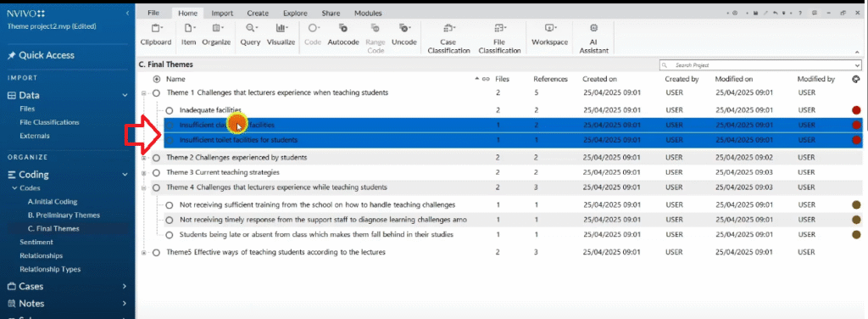The image size is (868, 319).
Task: Select the circle for Theme 4 code
Action: [x=156, y=187]
